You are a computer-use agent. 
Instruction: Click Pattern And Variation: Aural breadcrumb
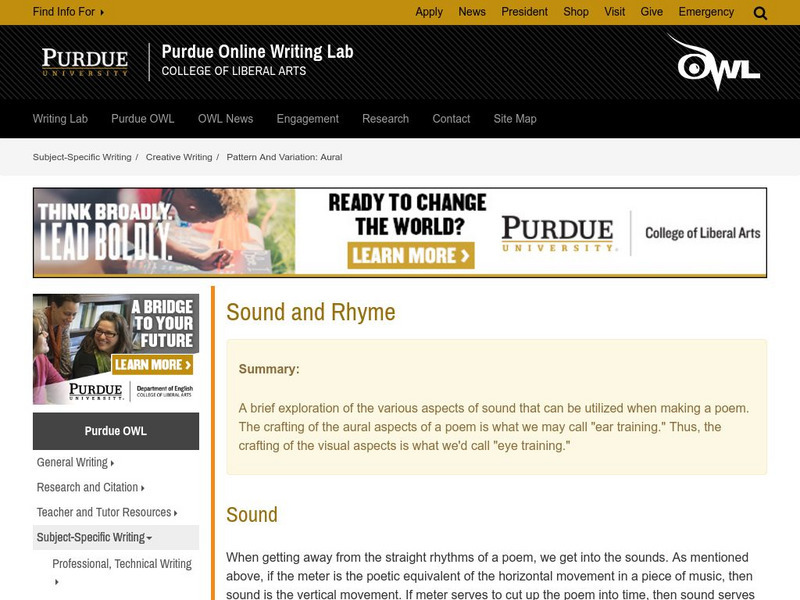(284, 157)
